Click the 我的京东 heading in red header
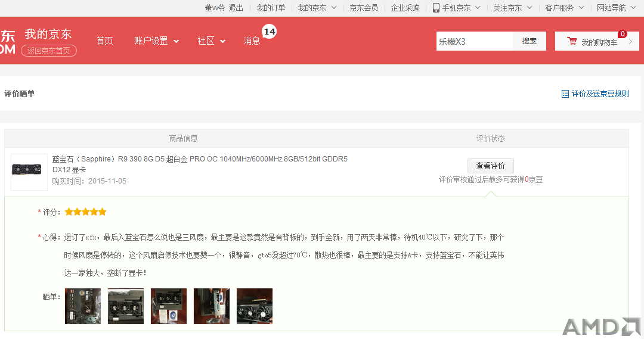The width and height of the screenshot is (644, 339). pos(48,34)
